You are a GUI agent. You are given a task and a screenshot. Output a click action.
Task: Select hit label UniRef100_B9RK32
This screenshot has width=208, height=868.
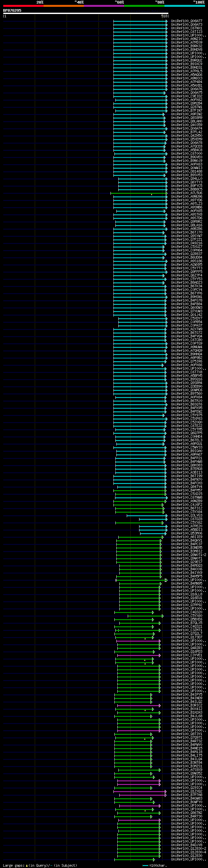coord(187,46)
